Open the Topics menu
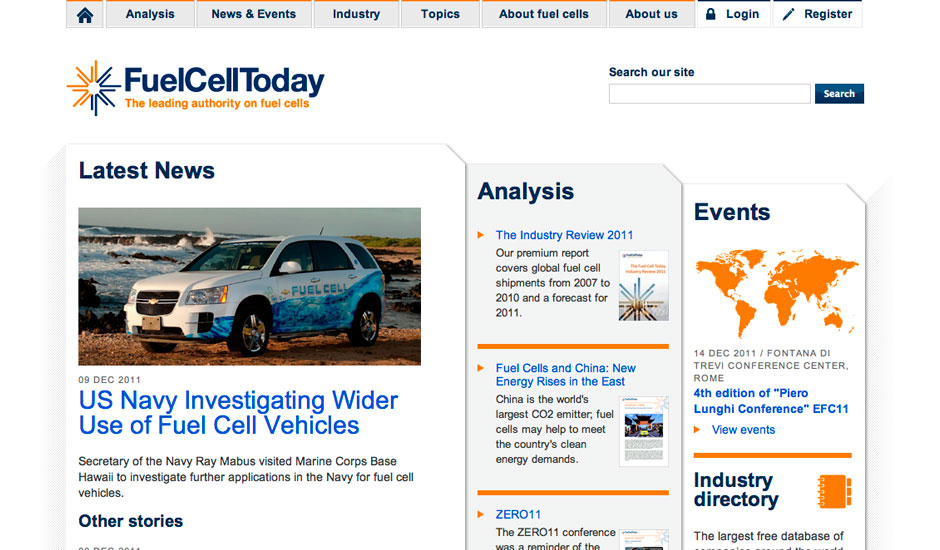940x550 pixels. coord(440,14)
